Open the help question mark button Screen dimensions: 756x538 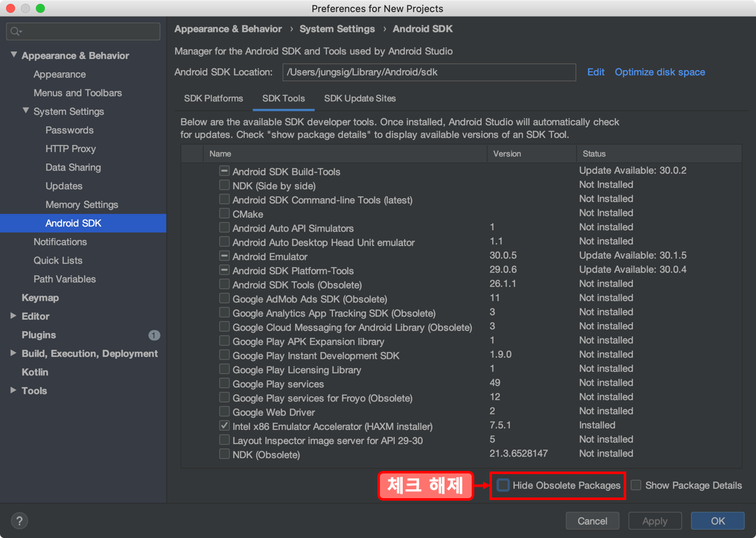(19, 521)
